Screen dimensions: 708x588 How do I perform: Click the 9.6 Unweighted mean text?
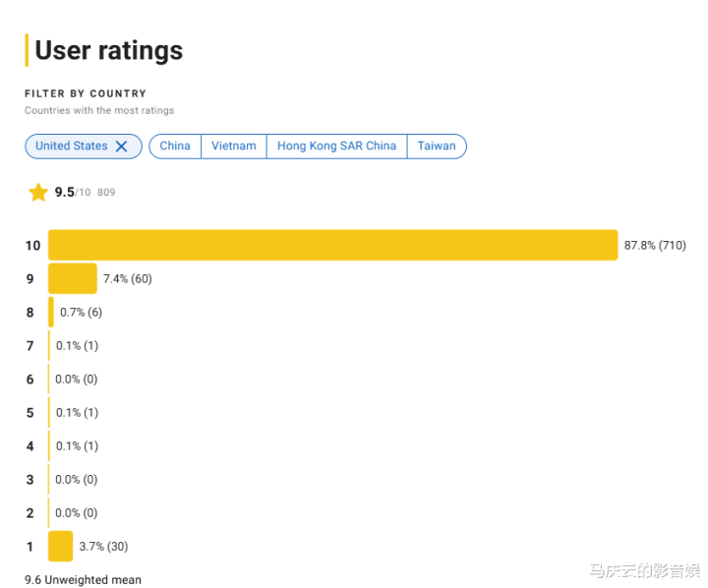pos(83,580)
